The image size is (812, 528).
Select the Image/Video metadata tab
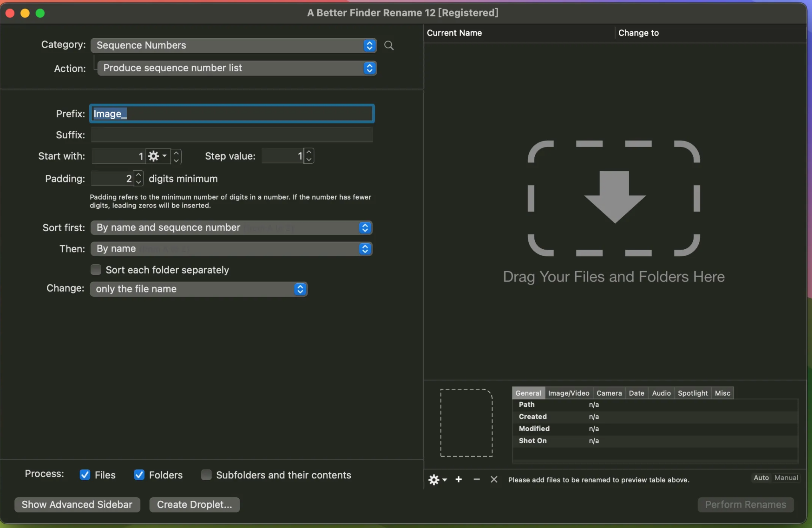[568, 393]
